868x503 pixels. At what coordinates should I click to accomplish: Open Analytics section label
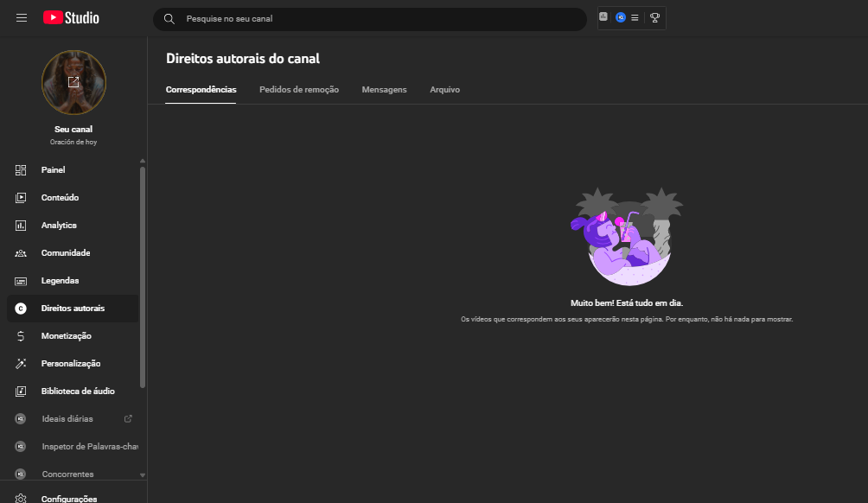[x=59, y=226]
